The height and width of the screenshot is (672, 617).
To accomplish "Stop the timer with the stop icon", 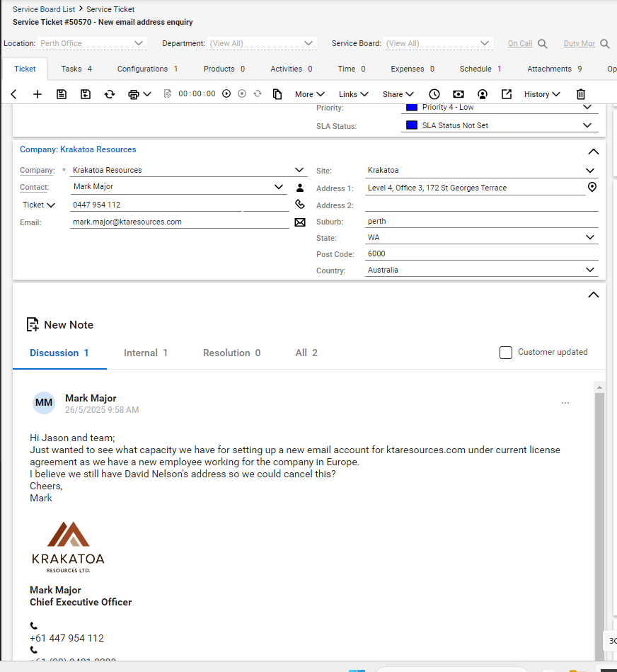I will (242, 93).
